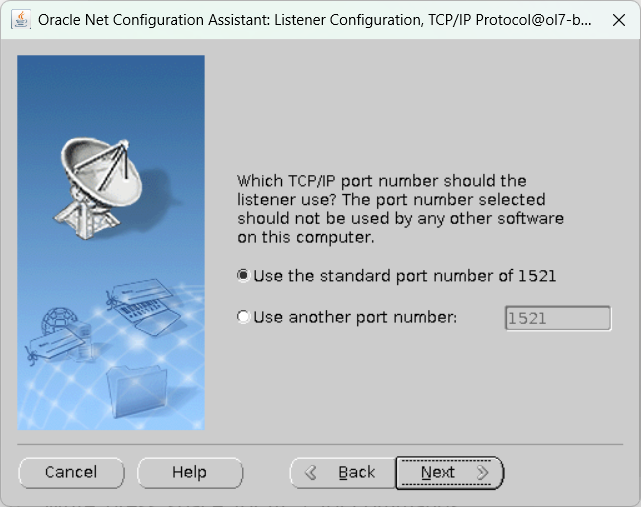Open Help for this wizard page
The image size is (641, 507).
pyautogui.click(x=190, y=473)
